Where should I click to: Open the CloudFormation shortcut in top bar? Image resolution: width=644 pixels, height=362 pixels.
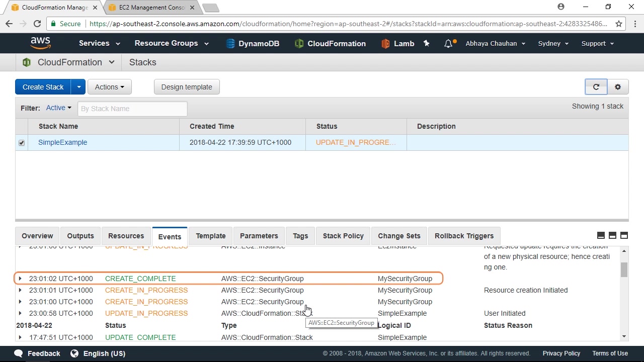(330, 44)
